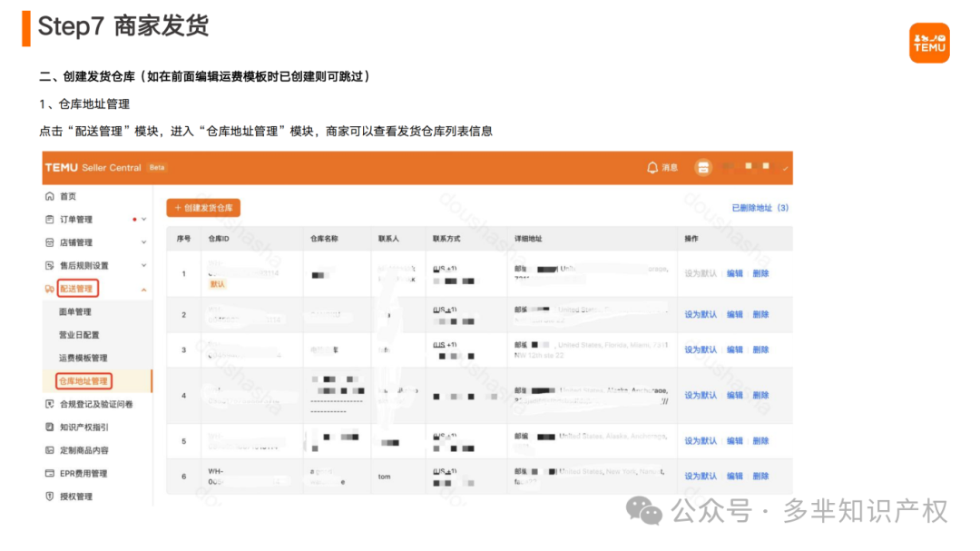Click 删除 for warehouse row 2
The image size is (980, 551).
coord(760,315)
